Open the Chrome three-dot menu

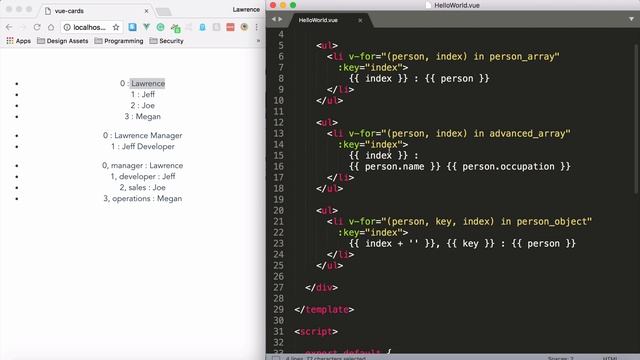click(x=256, y=27)
